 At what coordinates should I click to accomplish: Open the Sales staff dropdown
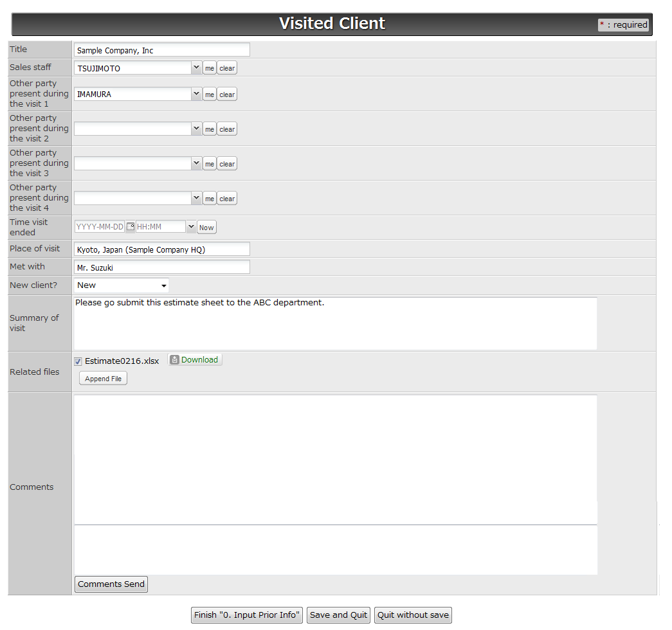[196, 67]
